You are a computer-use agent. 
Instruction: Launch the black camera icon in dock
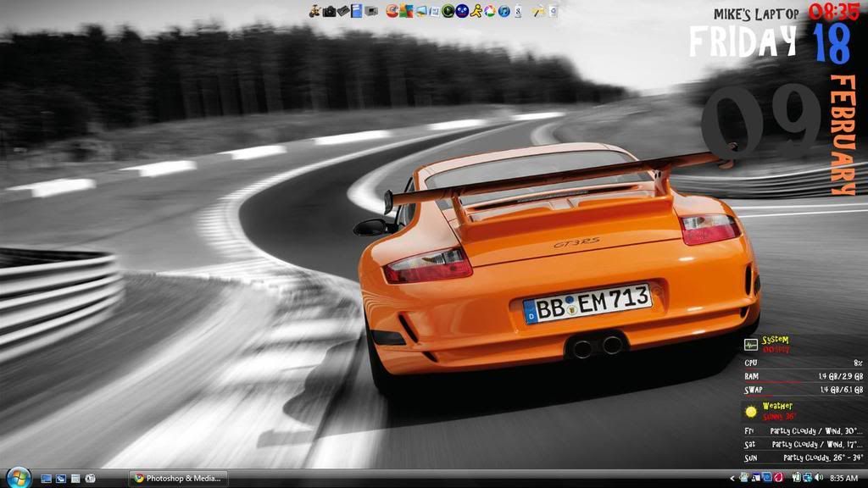point(330,11)
